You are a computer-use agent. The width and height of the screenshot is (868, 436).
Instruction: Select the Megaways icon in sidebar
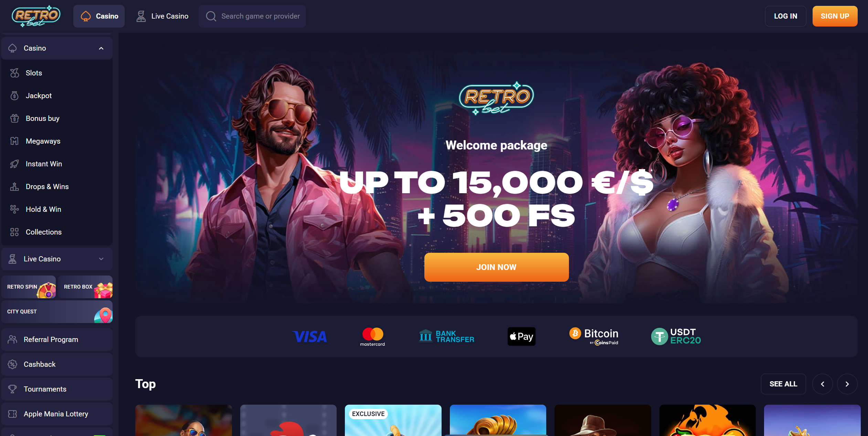[14, 141]
